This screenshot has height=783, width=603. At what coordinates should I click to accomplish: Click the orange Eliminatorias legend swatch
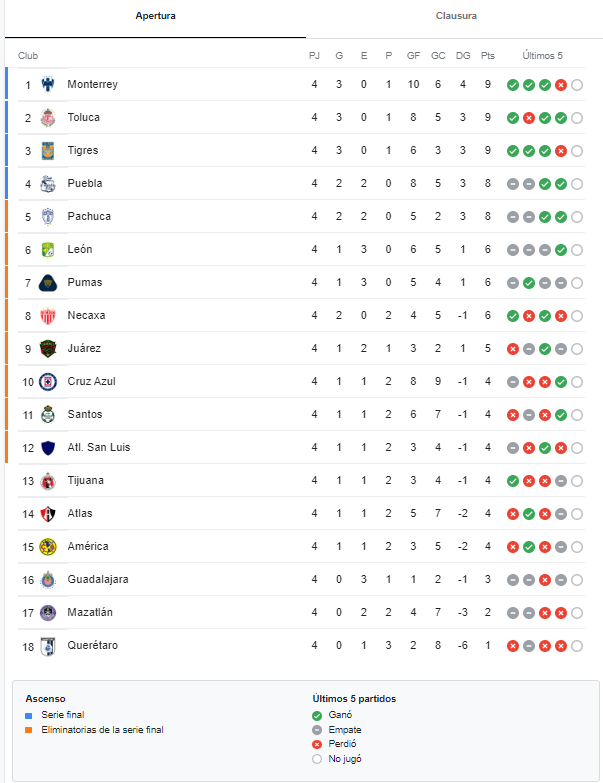click(29, 730)
